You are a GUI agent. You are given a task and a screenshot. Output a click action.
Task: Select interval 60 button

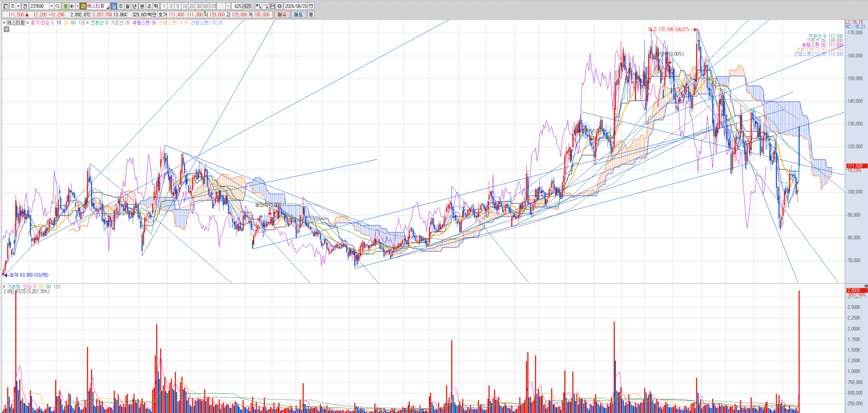pos(205,6)
